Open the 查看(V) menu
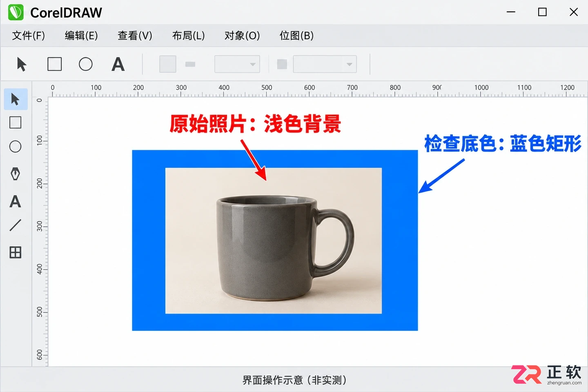The width and height of the screenshot is (588, 392). coord(135,36)
